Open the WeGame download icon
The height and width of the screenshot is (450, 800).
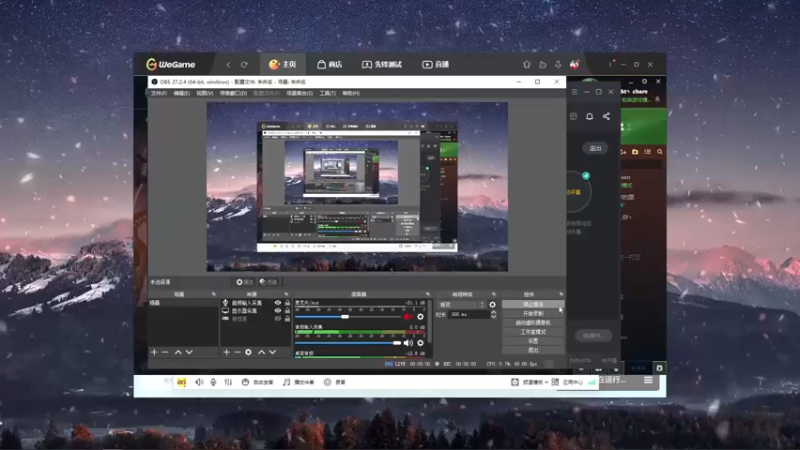coord(558,64)
